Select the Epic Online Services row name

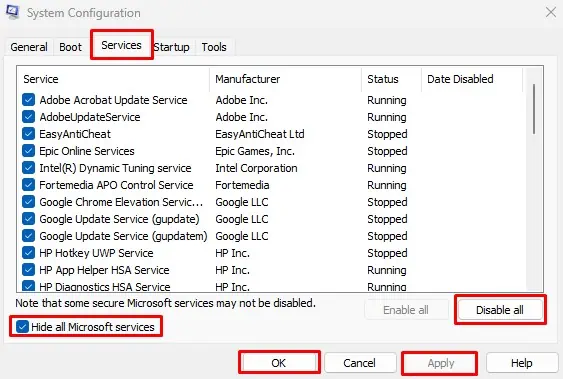[x=87, y=151]
